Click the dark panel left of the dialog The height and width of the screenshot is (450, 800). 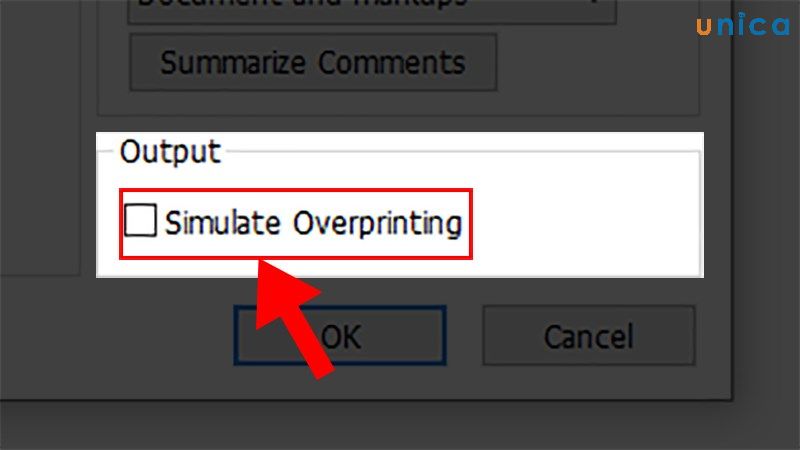[x=40, y=138]
